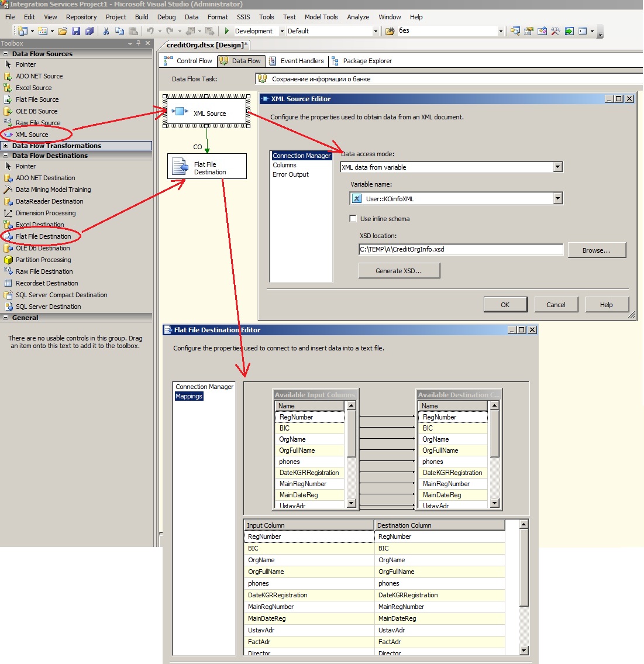Open the Data access mode dropdown
Viewport: 644px width, 664px height.
(x=557, y=167)
